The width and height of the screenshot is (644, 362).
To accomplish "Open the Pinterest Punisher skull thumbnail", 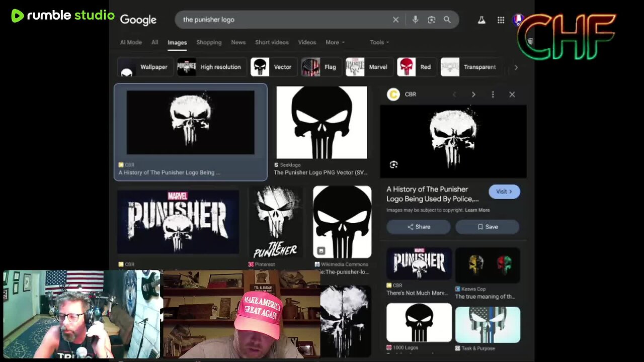I will [x=276, y=222].
